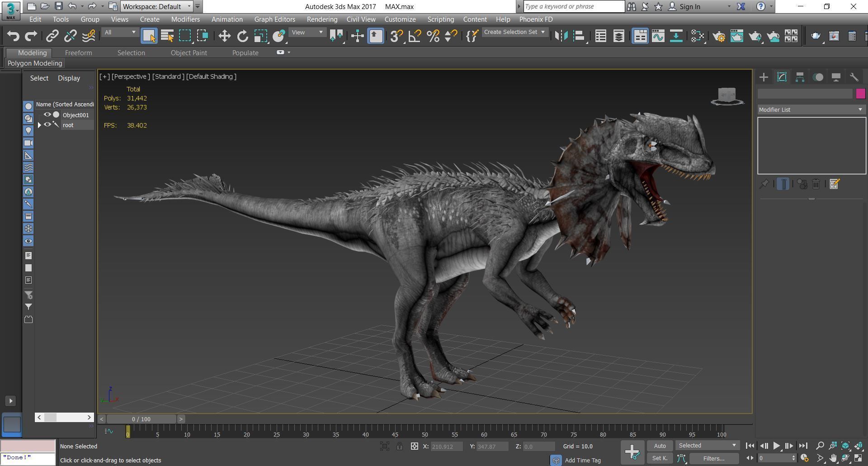Image resolution: width=868 pixels, height=466 pixels.
Task: Open the Curve Editor
Action: point(658,36)
